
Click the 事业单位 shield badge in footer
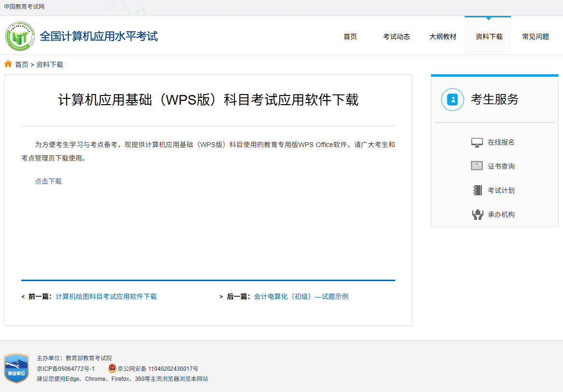(16, 368)
